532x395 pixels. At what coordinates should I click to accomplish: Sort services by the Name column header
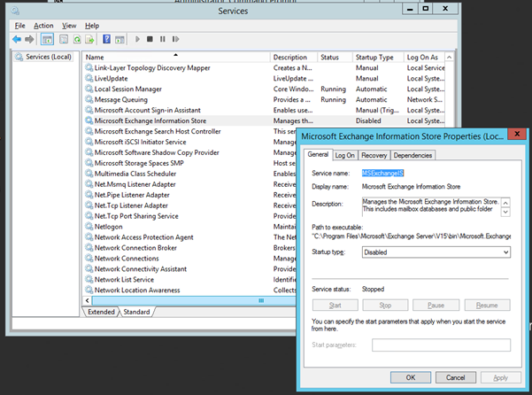click(x=176, y=57)
